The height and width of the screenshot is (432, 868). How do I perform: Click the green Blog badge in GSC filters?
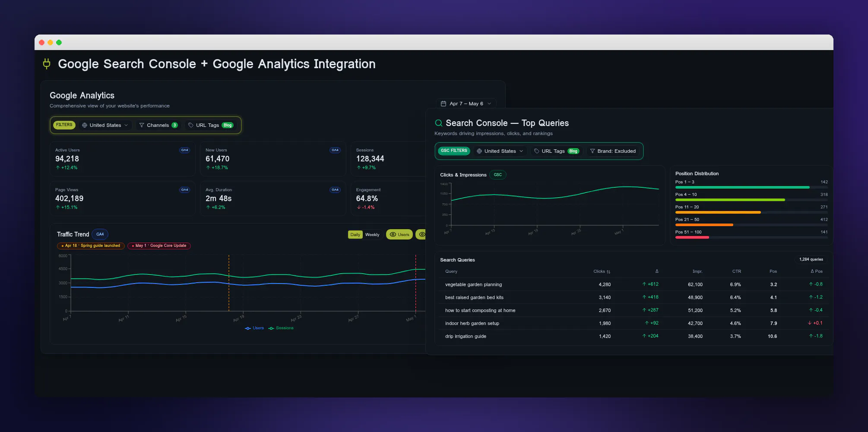tap(573, 151)
